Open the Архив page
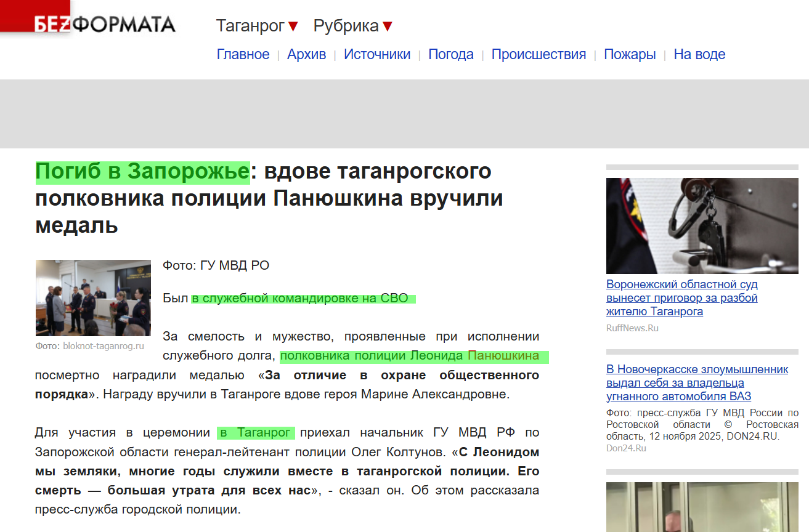 (307, 54)
